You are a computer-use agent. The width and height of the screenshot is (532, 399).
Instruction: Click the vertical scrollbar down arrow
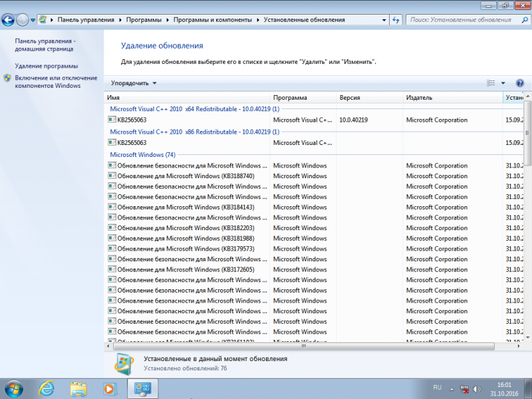(x=527, y=337)
